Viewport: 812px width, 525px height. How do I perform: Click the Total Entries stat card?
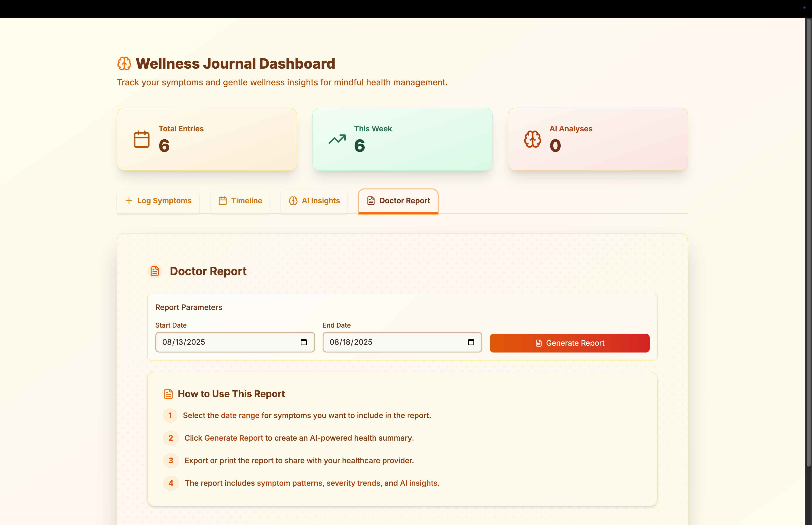(x=207, y=139)
